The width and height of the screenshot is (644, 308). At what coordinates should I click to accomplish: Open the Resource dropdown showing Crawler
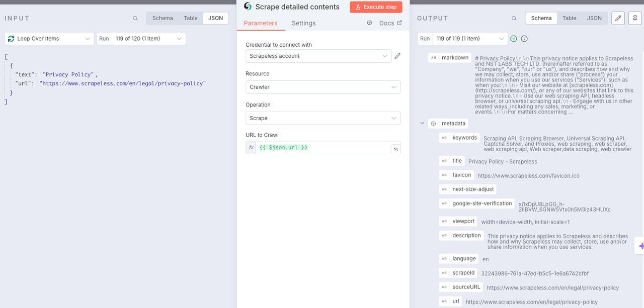(x=323, y=87)
